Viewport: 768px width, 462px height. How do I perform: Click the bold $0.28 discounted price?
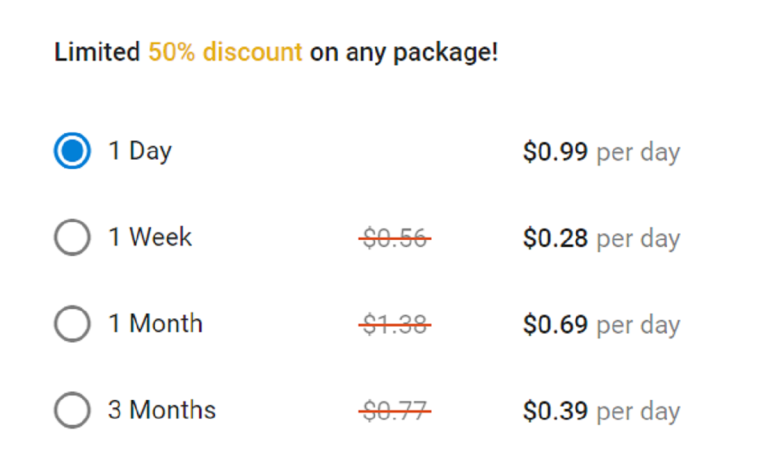pos(556,239)
